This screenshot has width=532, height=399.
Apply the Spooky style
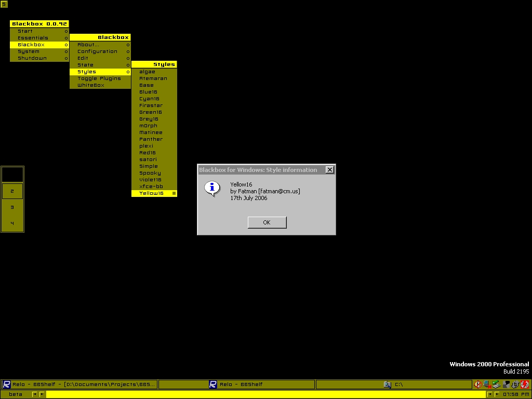click(x=154, y=173)
